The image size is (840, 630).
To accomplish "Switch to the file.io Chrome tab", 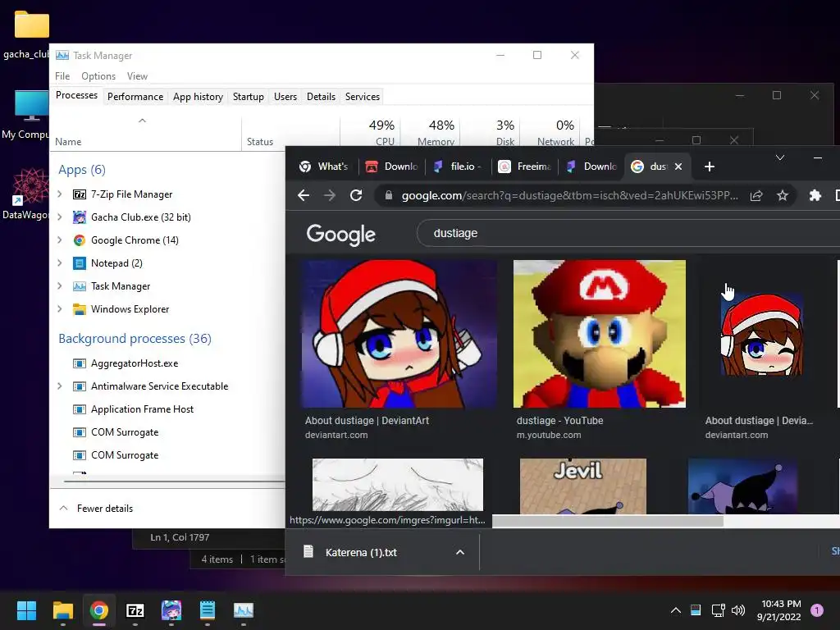I will [459, 167].
